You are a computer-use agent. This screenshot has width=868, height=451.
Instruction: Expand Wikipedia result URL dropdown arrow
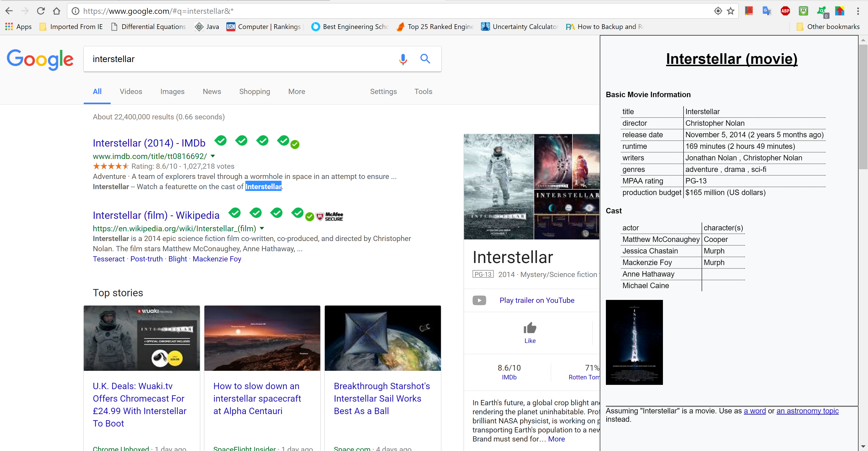coord(262,228)
